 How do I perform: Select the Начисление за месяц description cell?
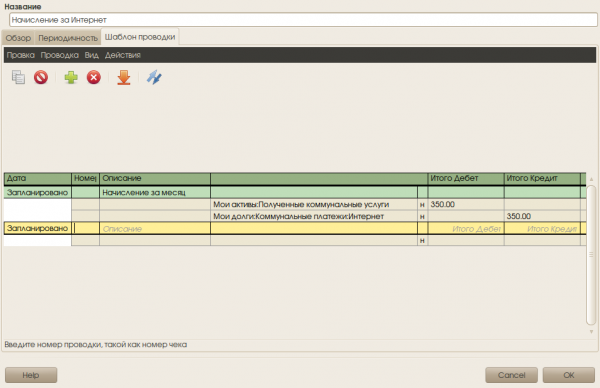(x=155, y=192)
